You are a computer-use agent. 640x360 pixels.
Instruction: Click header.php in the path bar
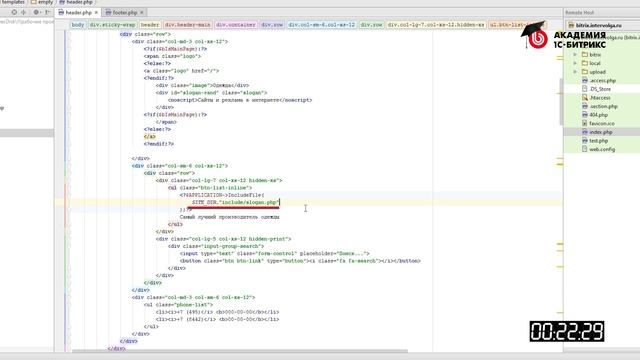[x=79, y=2]
